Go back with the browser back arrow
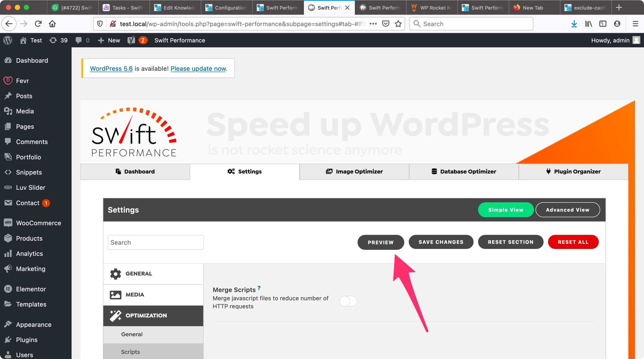Viewport: 644px width, 359px height. pos(9,24)
